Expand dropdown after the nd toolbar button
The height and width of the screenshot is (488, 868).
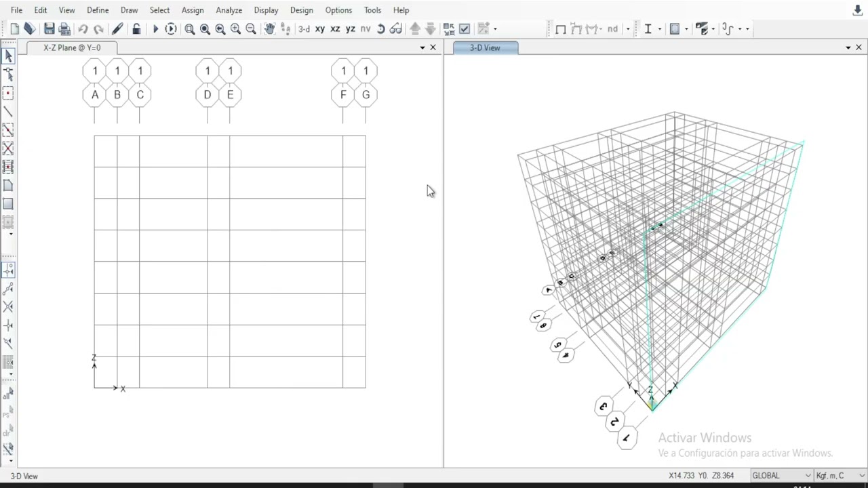click(627, 28)
